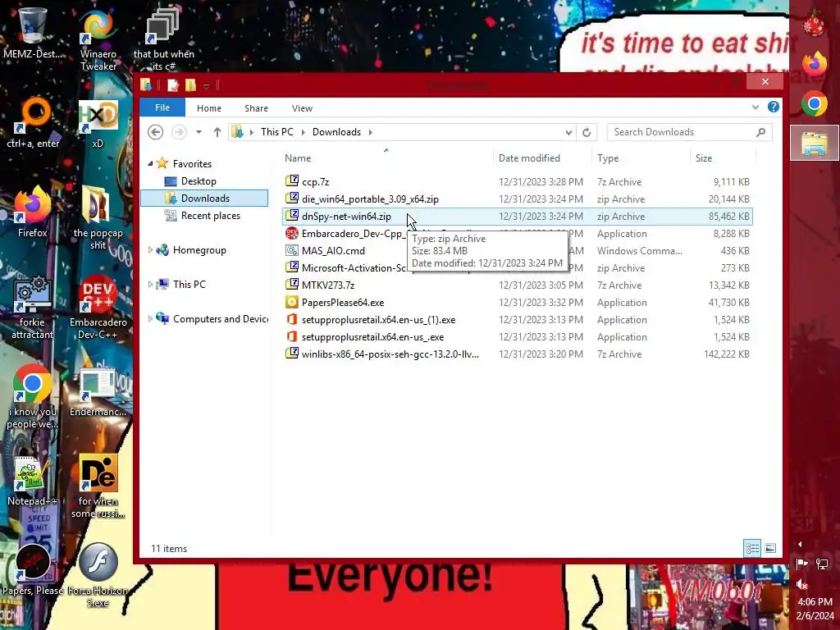This screenshot has height=630, width=840.
Task: Click the New folder quick access icon
Action: 190,84
